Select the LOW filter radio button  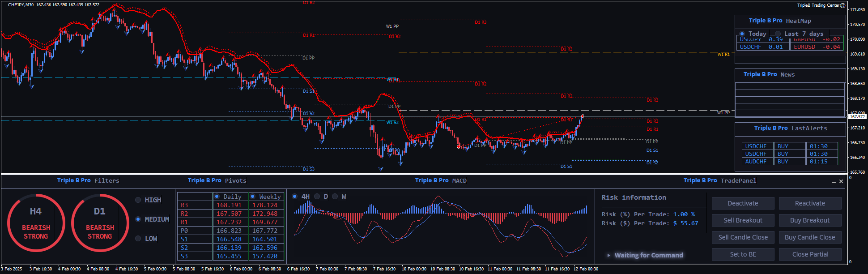click(138, 239)
